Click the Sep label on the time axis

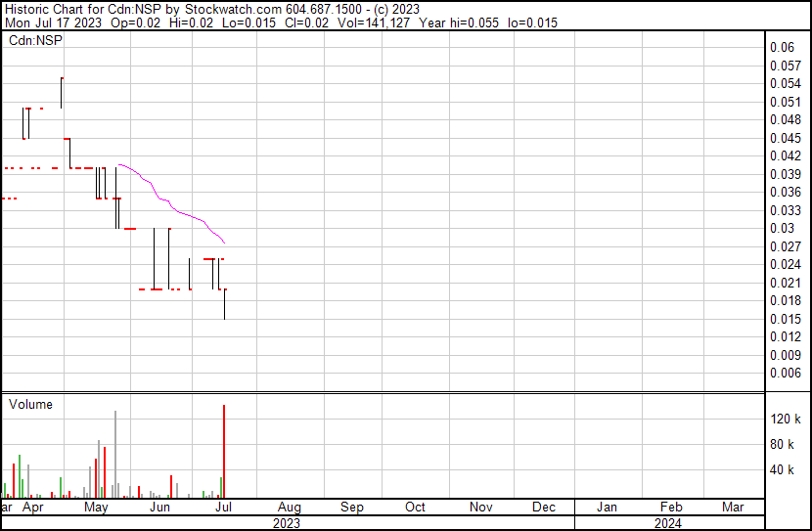tap(351, 508)
